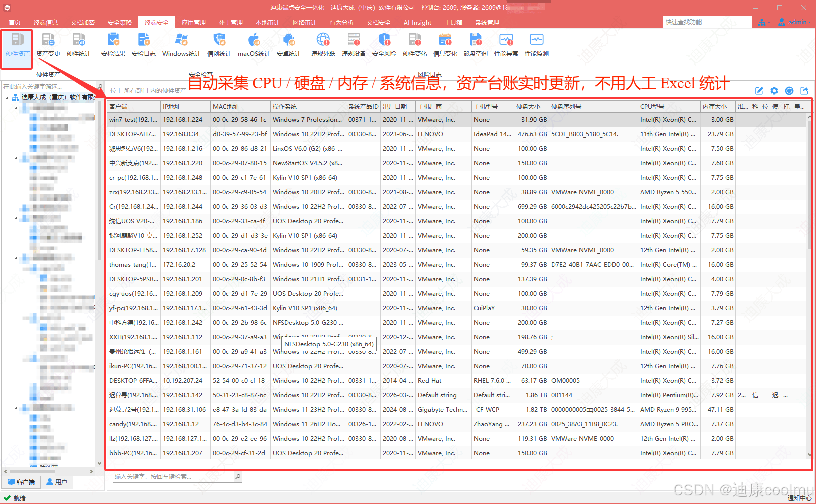Click the edit pencil icon above table
Screen dimensions: 816x504
point(759,91)
